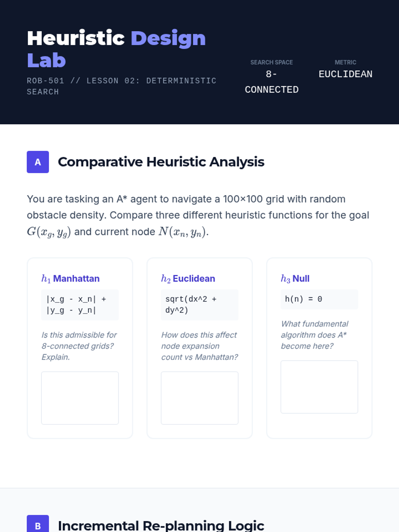This screenshot has width=399, height=532.
Task: Click the section A badge icon
Action: [38, 162]
